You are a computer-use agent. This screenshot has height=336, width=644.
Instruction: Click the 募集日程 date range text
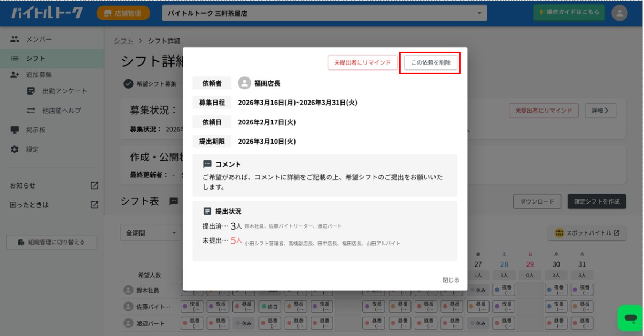297,103
